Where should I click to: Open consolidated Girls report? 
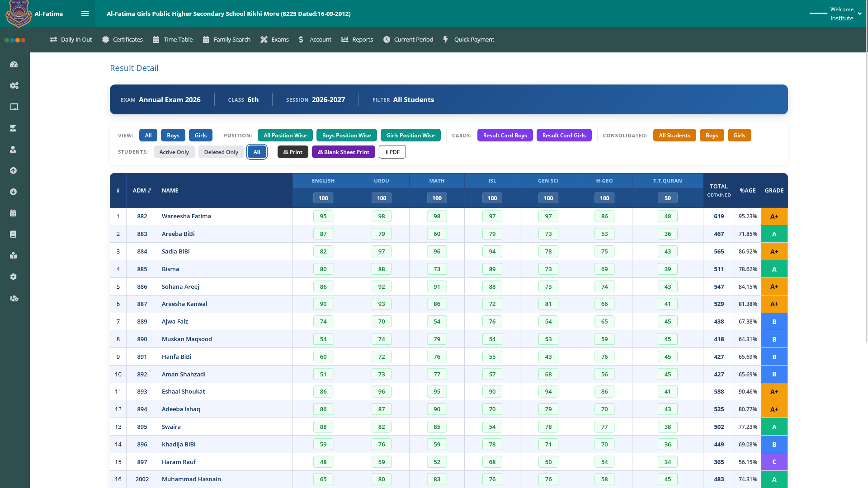click(740, 136)
